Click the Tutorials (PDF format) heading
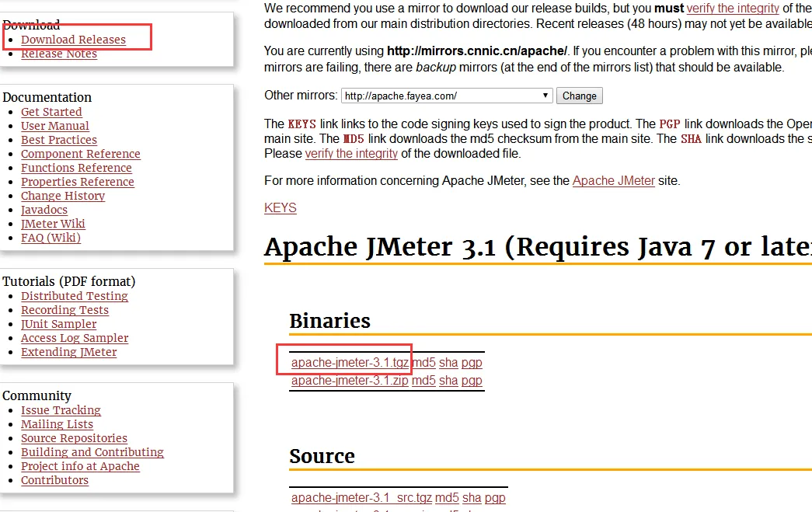This screenshot has width=812, height=512. click(69, 281)
